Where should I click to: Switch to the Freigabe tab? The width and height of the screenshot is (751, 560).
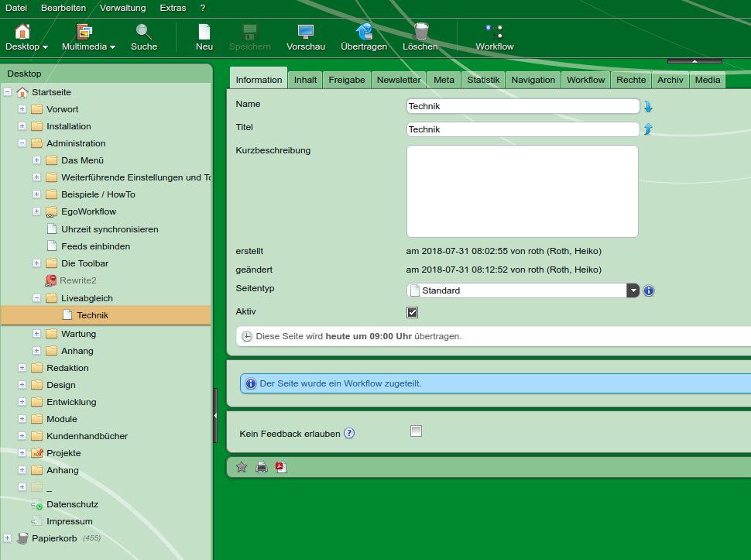pos(347,80)
